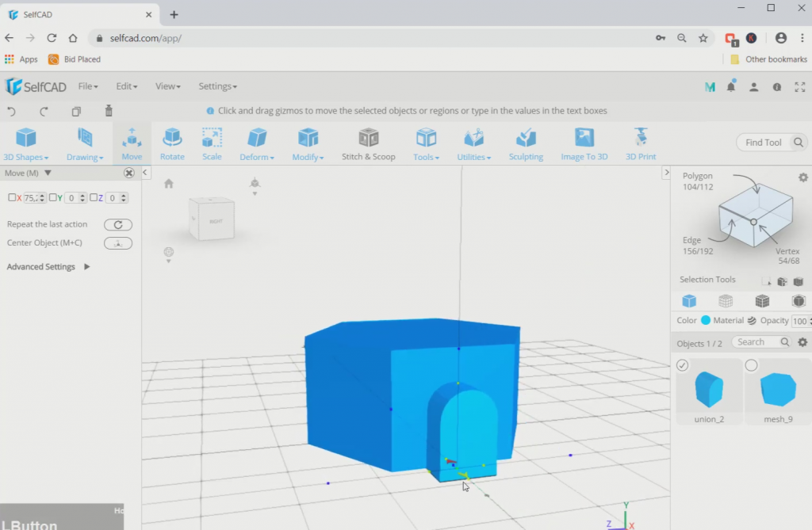Open the blue Color swatch picker

coord(704,320)
